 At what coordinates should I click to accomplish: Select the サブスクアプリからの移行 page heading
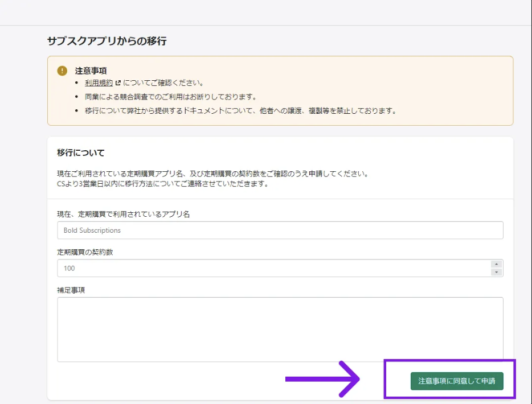click(x=107, y=41)
